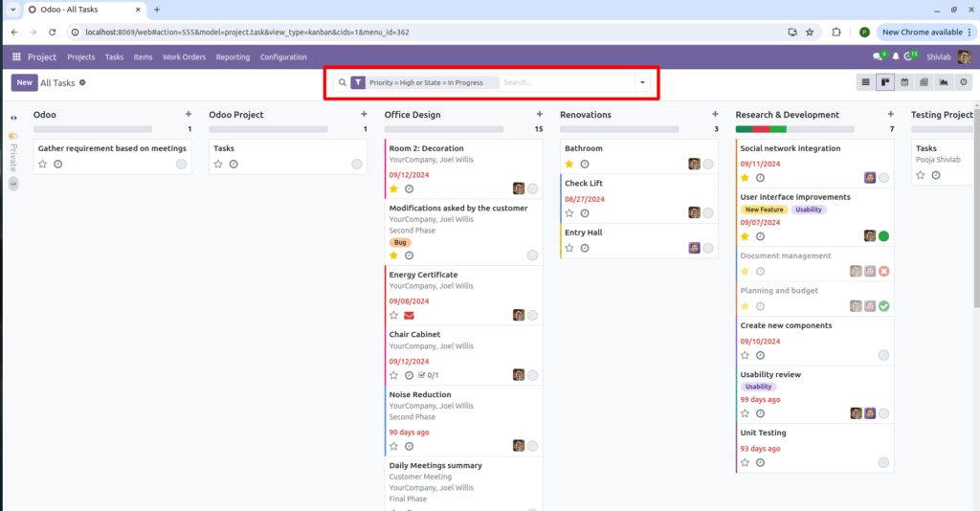Toggle the priority star on Bathroom task
The image size is (980, 511).
[569, 164]
